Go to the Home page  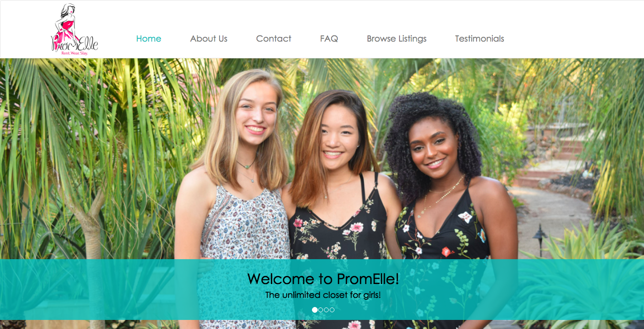[148, 39]
